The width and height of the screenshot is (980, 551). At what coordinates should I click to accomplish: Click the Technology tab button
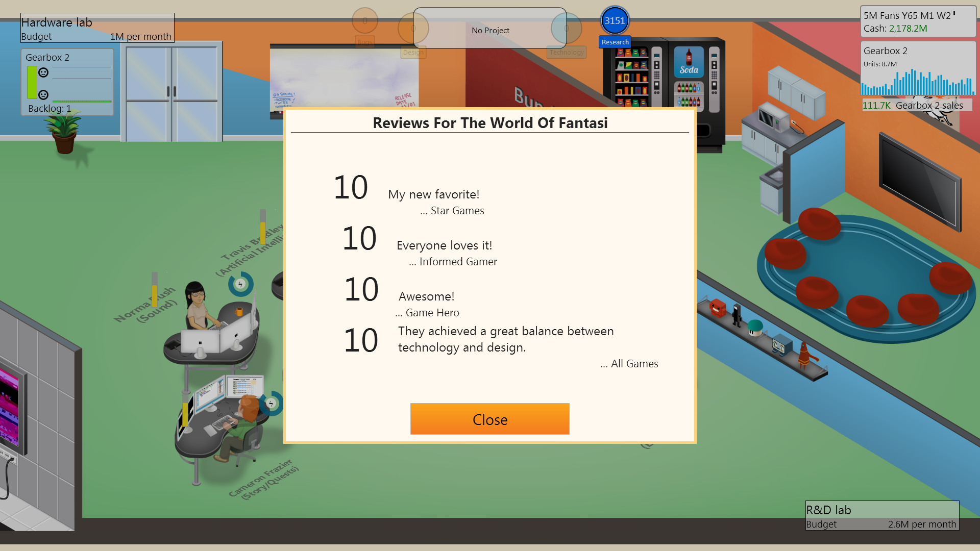click(x=566, y=52)
